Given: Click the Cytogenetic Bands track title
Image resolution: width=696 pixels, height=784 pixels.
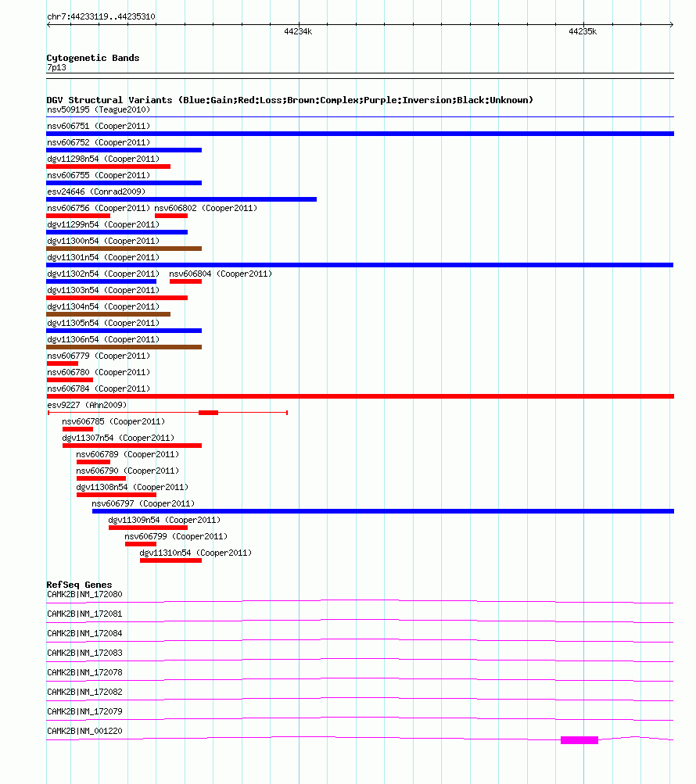Looking at the screenshot, I should [93, 58].
